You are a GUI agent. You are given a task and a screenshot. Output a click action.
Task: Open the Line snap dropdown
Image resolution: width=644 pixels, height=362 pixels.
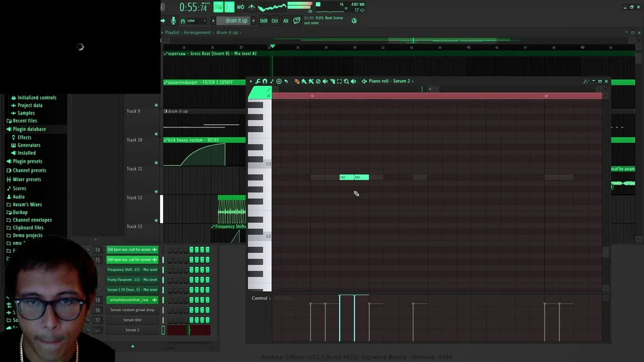tap(197, 21)
